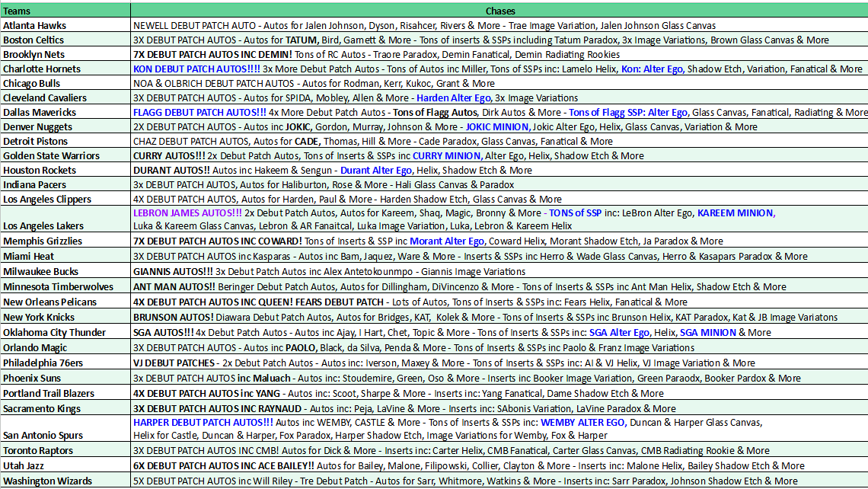Select the NEWELL DEBUT PATCH AUTO chases cell

[x=499, y=25]
